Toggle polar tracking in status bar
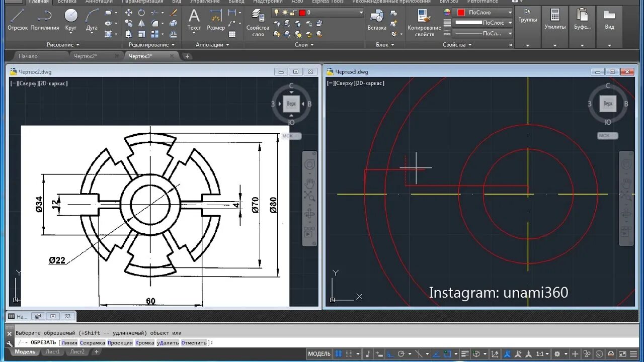The width and height of the screenshot is (644, 362). [401, 354]
